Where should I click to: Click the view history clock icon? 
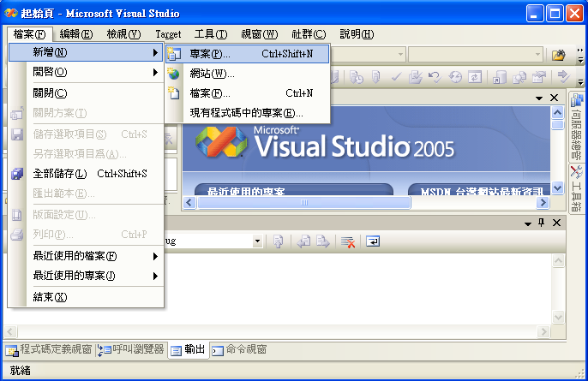pos(455,77)
